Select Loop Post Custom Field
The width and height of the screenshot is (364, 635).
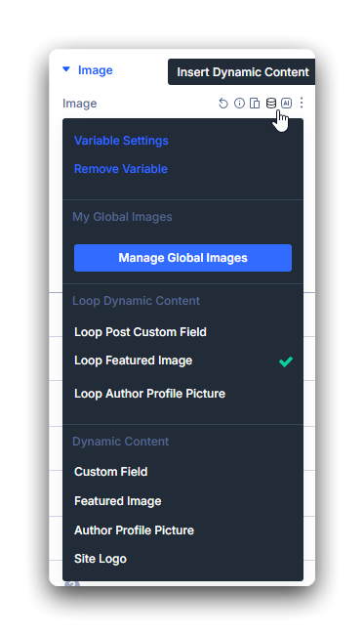(141, 332)
